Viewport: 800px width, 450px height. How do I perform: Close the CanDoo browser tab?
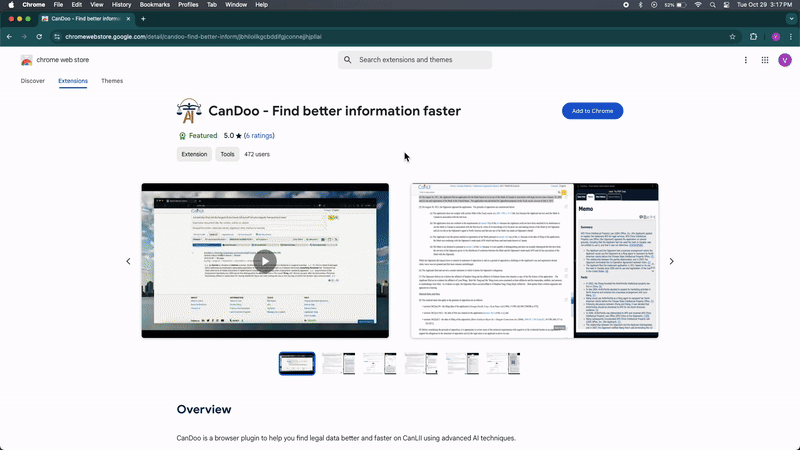coord(128,19)
